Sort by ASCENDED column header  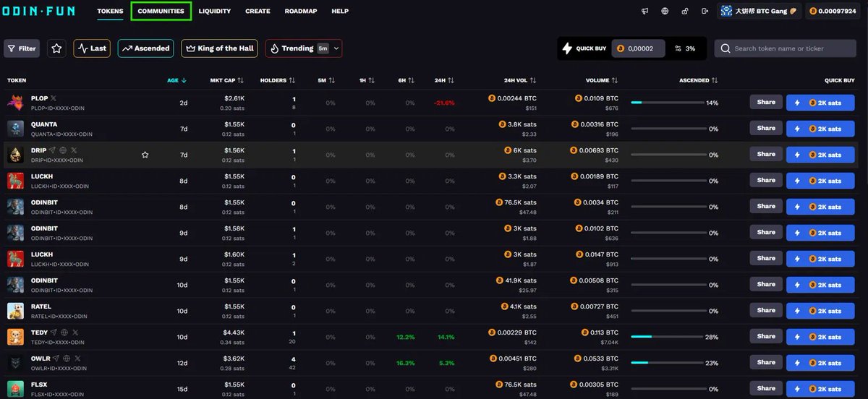tap(699, 80)
